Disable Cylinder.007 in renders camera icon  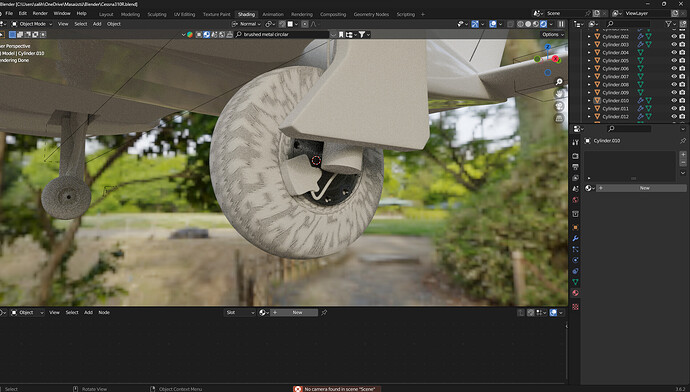click(682, 77)
